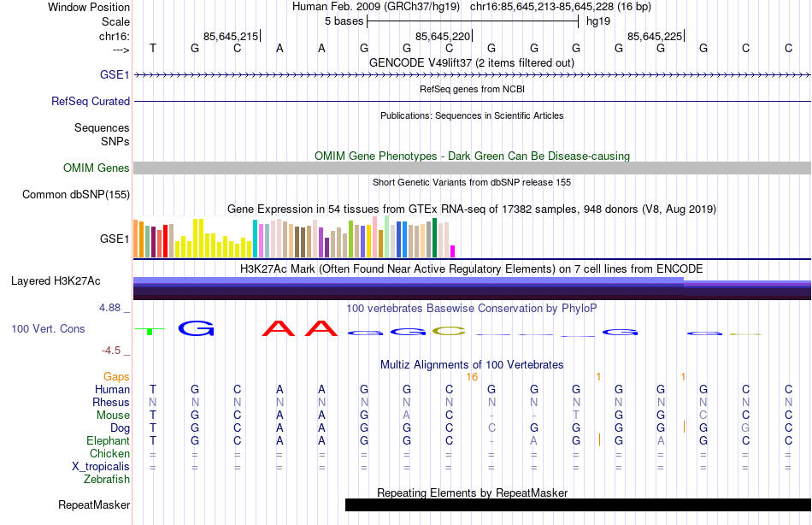Click the Common dbSNP(155) track label
812x525 pixels.
pyautogui.click(x=75, y=194)
